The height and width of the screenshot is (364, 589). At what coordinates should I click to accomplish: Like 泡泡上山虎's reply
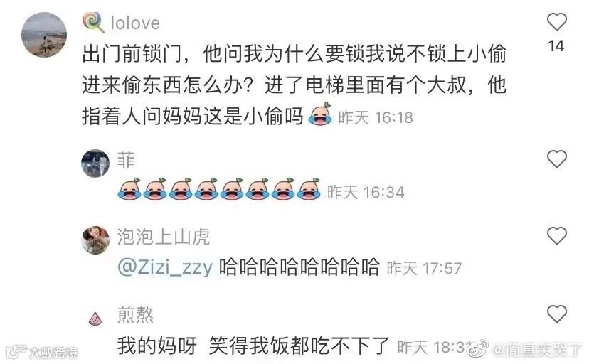tap(556, 235)
